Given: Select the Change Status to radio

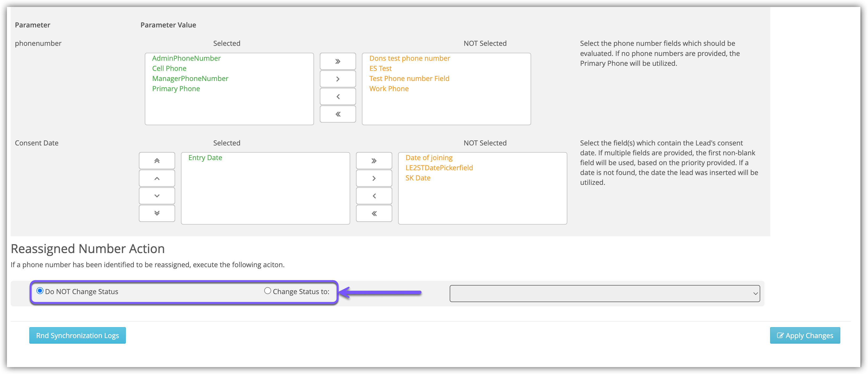Looking at the screenshot, I should pos(267,291).
